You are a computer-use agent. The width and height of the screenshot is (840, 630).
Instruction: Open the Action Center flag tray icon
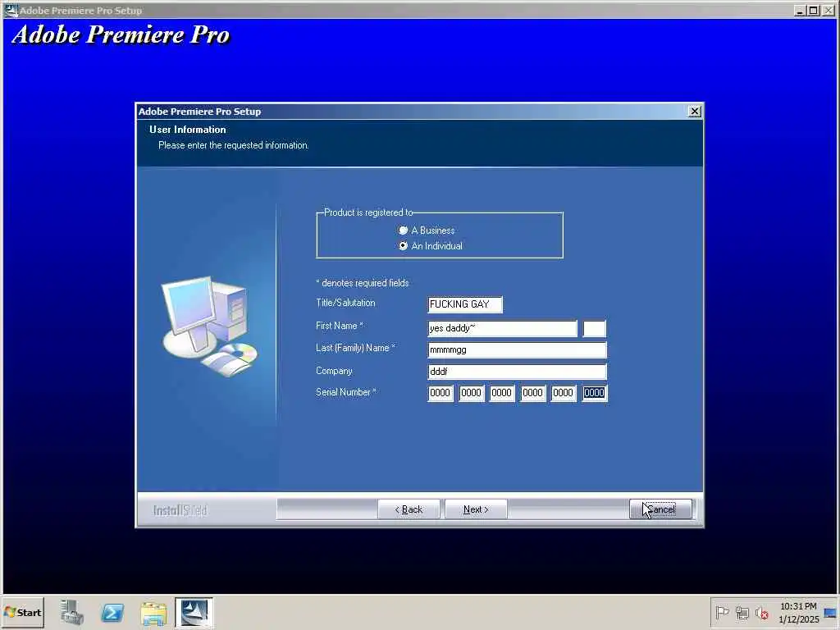click(x=722, y=612)
